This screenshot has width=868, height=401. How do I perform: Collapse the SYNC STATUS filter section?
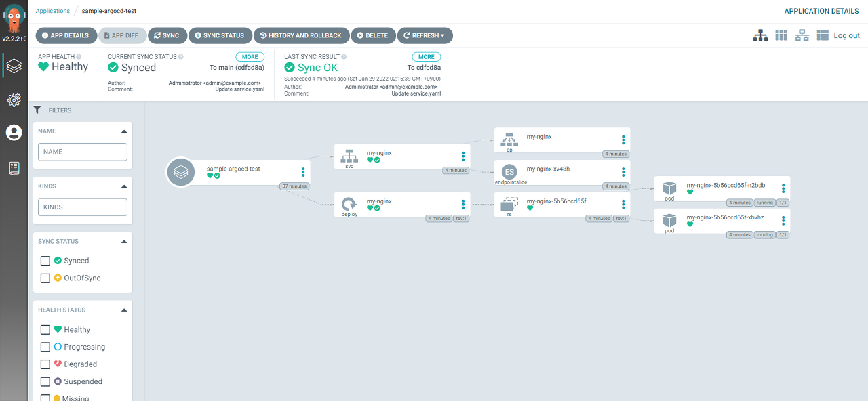[124, 242]
